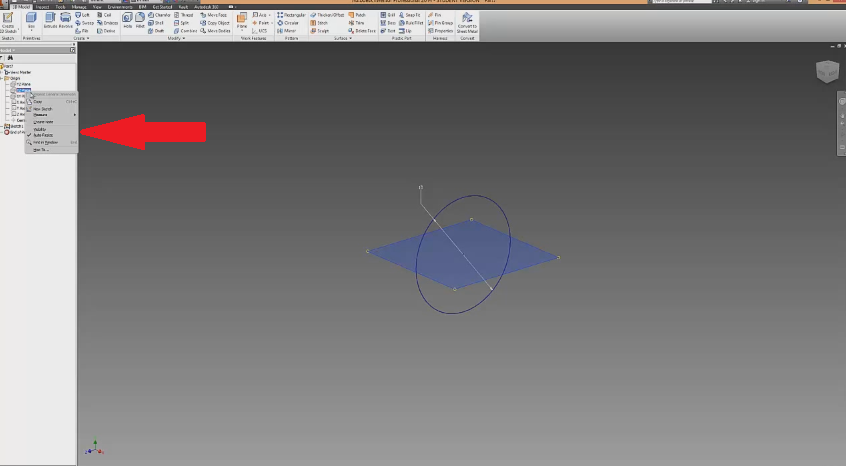846x466 pixels.
Task: Select Circular pattern tool
Action: pos(288,23)
